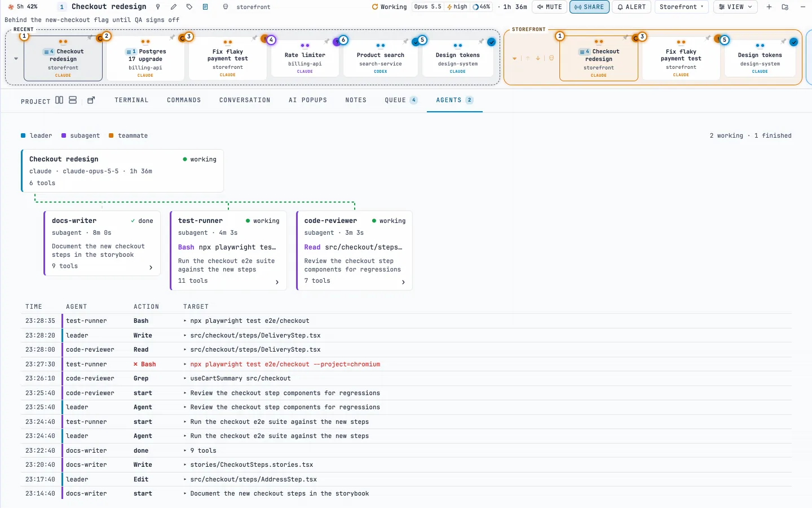Click the ALERT button
The height and width of the screenshot is (508, 812).
632,7
